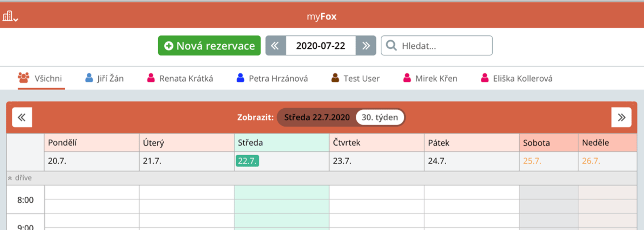Click the date 21.7.
The height and width of the screenshot is (230, 644).
coord(152,161)
